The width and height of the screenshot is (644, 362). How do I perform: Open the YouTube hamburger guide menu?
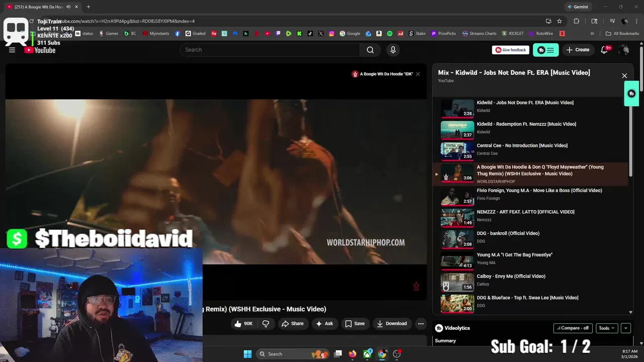click(12, 50)
